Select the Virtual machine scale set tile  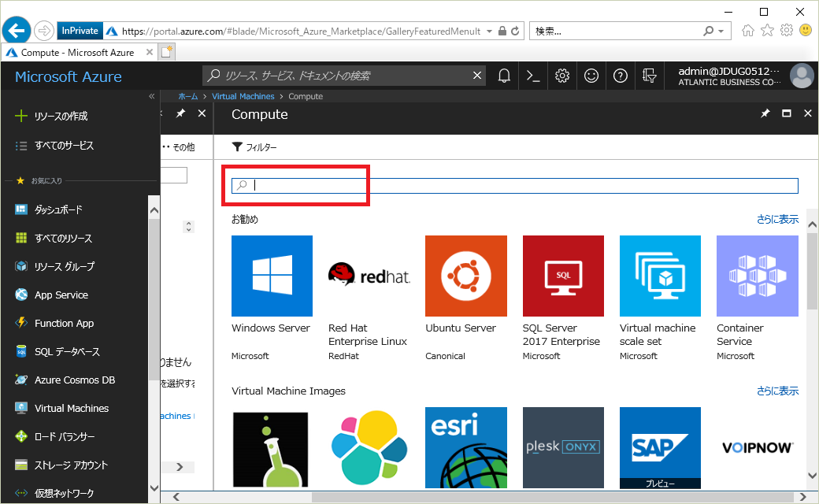(x=660, y=298)
